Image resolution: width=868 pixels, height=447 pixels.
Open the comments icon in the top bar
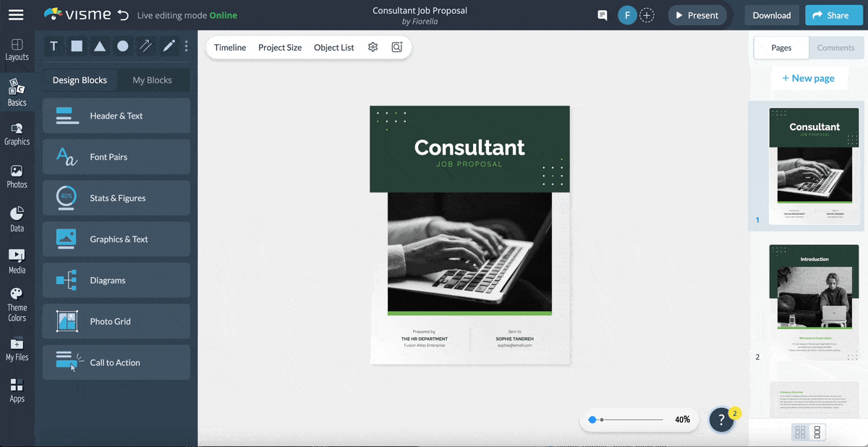pyautogui.click(x=602, y=14)
